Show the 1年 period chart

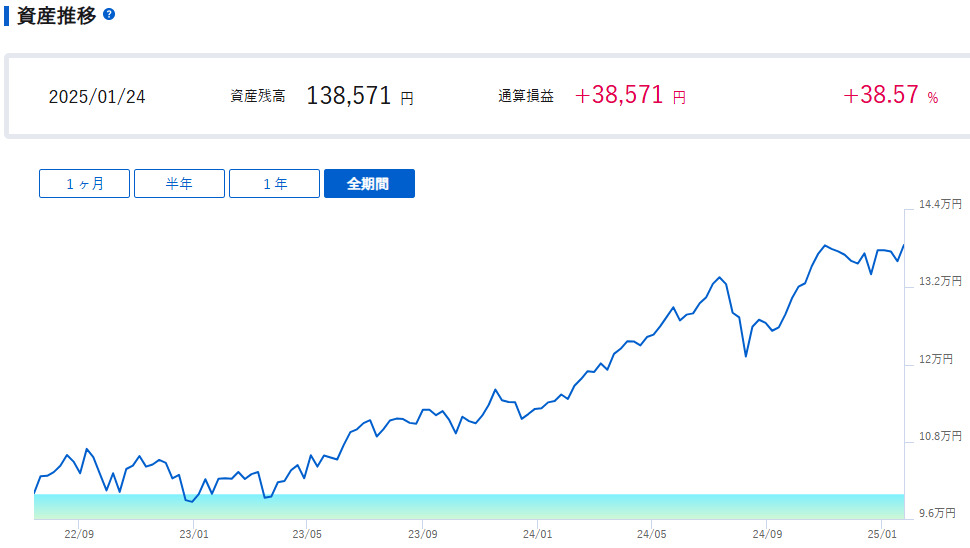point(274,184)
